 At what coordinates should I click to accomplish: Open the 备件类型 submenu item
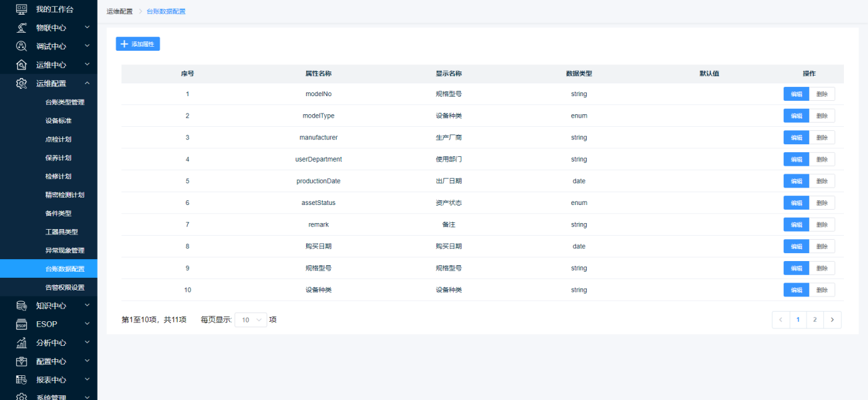[58, 213]
